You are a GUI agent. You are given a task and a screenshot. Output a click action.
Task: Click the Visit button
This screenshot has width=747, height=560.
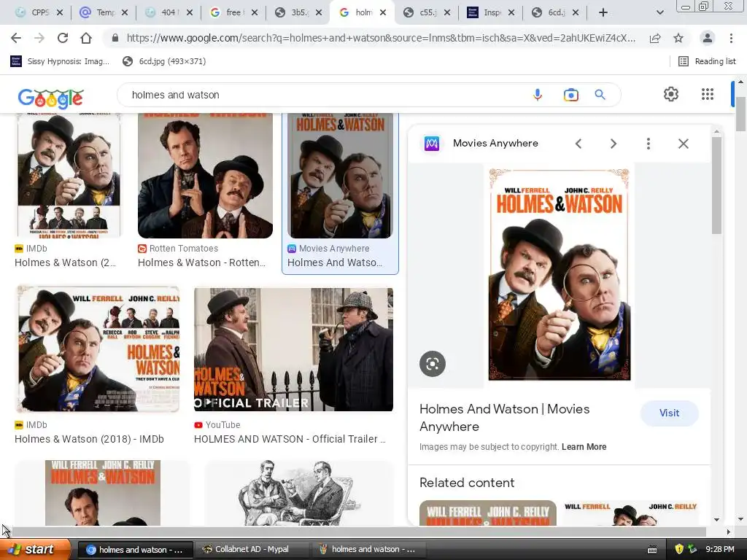(670, 413)
